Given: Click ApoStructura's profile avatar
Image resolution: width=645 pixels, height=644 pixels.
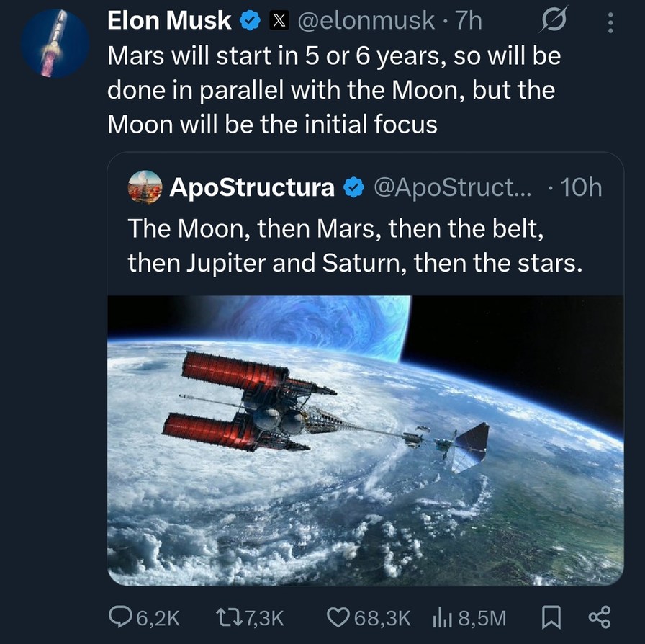Looking at the screenshot, I should [146, 187].
